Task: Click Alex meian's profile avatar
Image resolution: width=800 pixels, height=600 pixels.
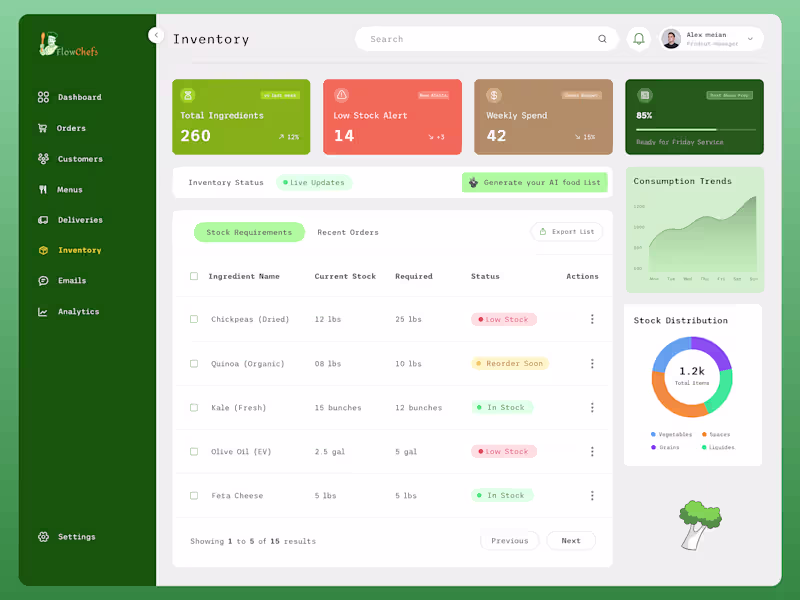Action: [671, 39]
